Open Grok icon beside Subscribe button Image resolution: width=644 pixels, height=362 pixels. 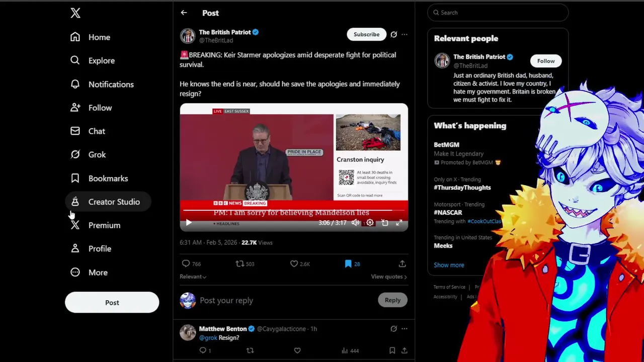393,34
